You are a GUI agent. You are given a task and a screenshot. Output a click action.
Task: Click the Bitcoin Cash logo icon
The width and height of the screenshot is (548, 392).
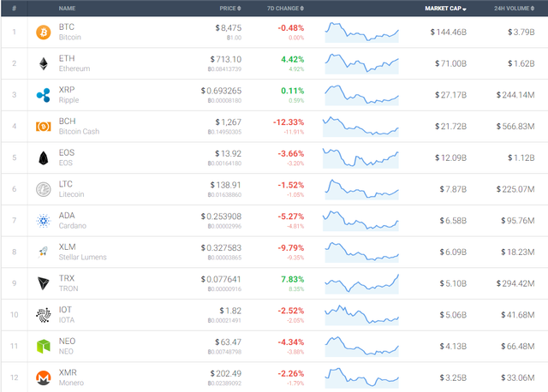click(43, 127)
